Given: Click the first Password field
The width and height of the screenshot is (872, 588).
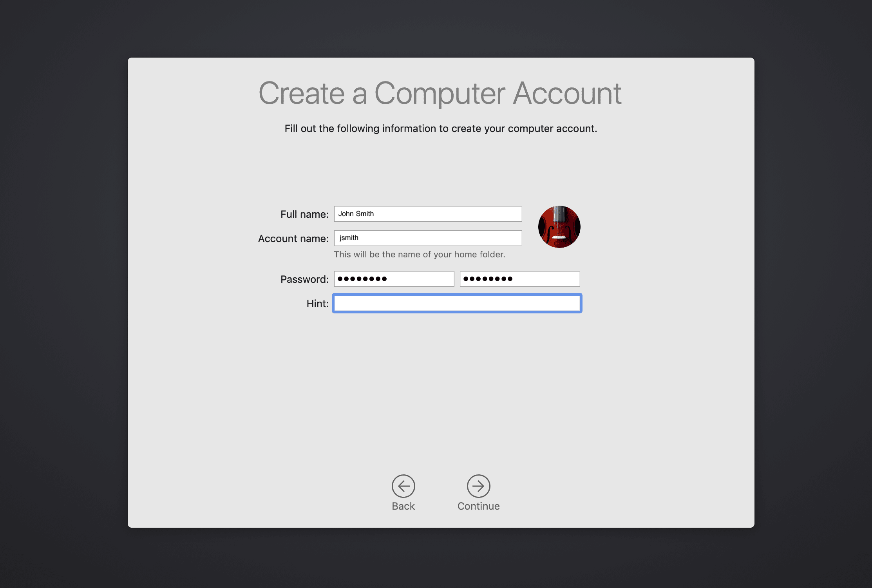Looking at the screenshot, I should [x=394, y=279].
